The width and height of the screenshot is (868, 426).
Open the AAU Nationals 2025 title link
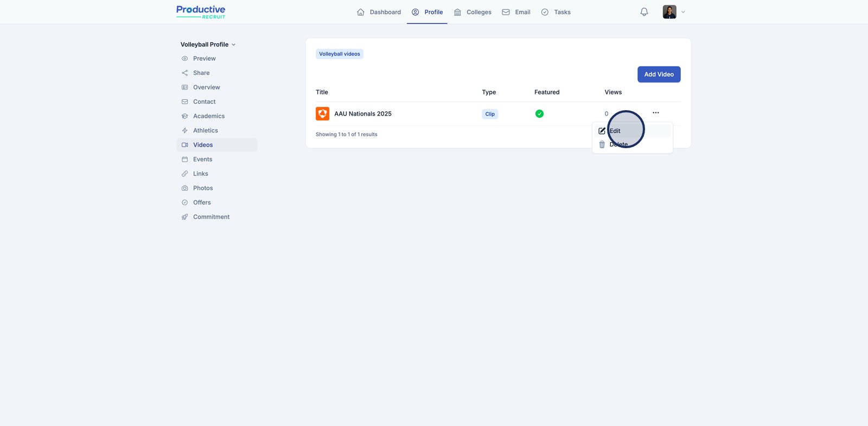(362, 114)
